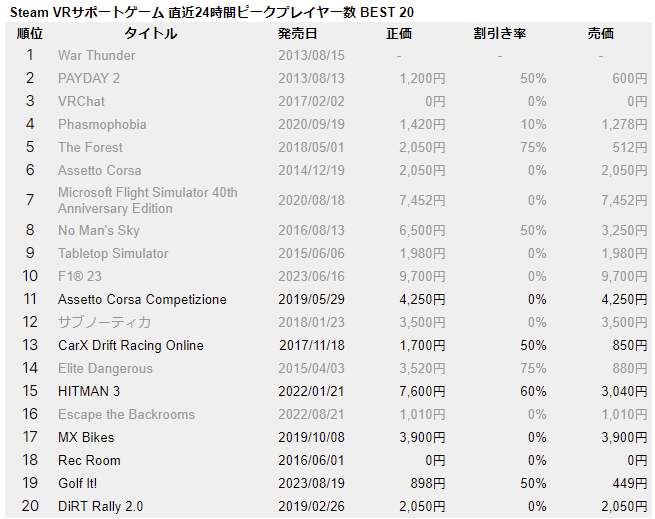This screenshot has height=519, width=655.
Task: Open Microsoft Flight Simulator 40th Anniversary Edition
Action: tap(147, 200)
